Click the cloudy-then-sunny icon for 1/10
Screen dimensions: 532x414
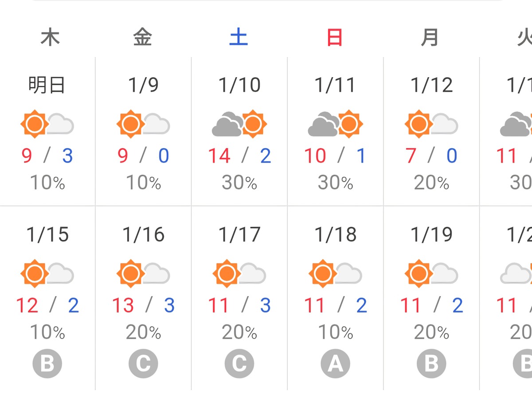[239, 124]
